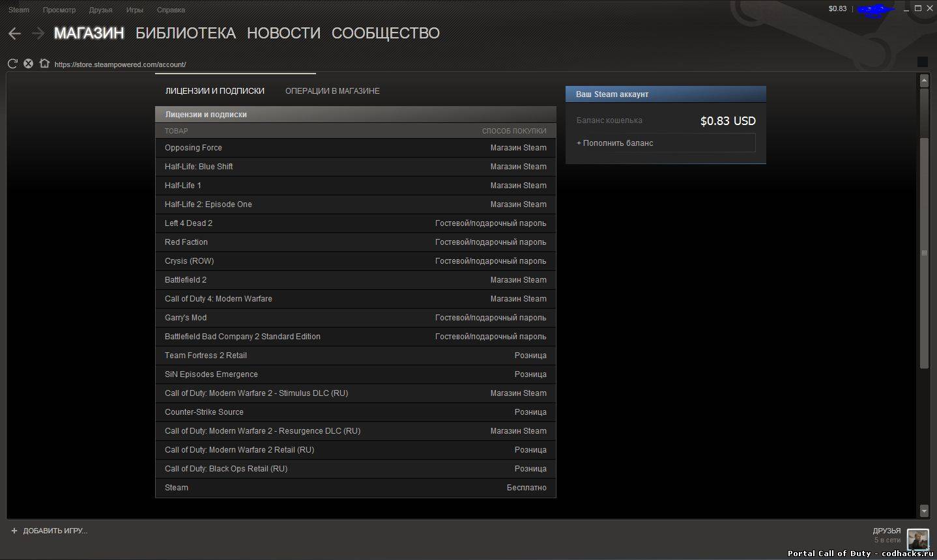
Task: Click the Battlefield 2 entry
Action: tap(356, 280)
